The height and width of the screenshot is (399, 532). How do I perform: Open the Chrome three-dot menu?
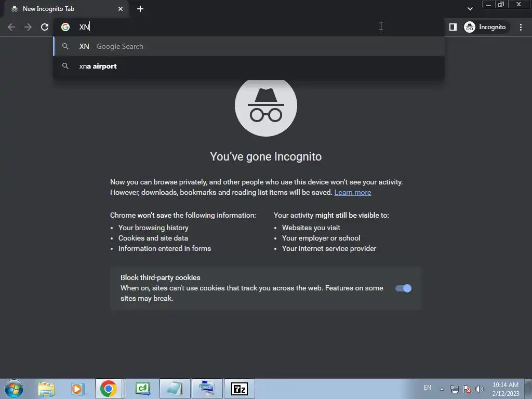click(x=521, y=27)
